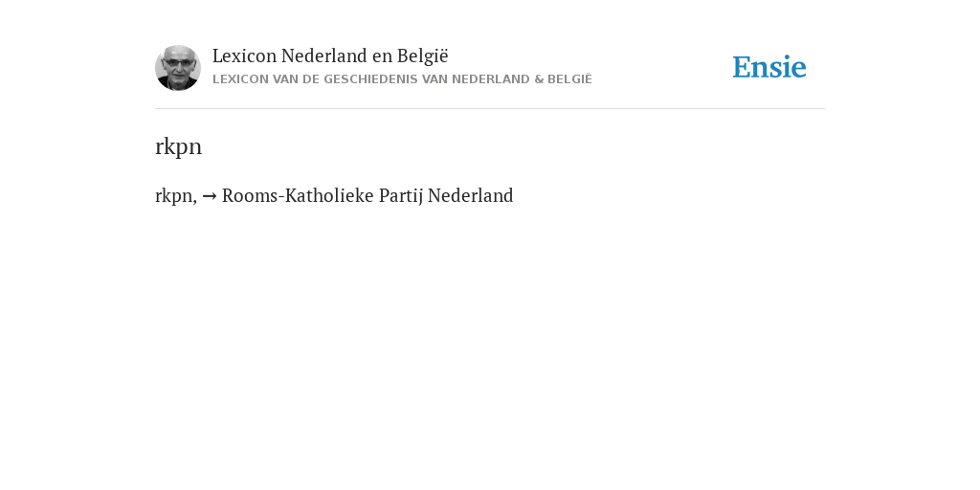The image size is (980, 490).
Task: Click the 'rkpn,' term in the definition
Action: pos(176,196)
